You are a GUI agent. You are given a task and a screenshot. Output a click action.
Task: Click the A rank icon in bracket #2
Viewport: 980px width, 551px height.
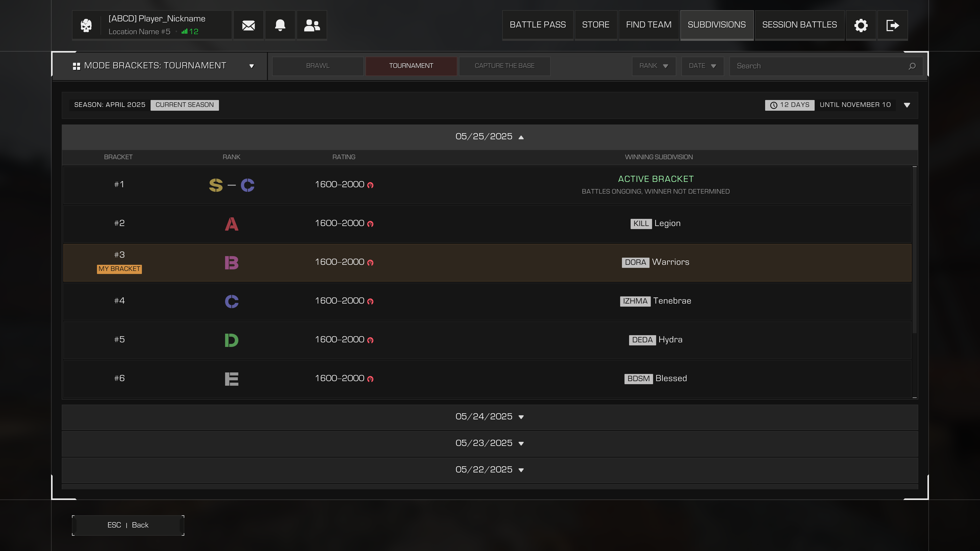[232, 224]
